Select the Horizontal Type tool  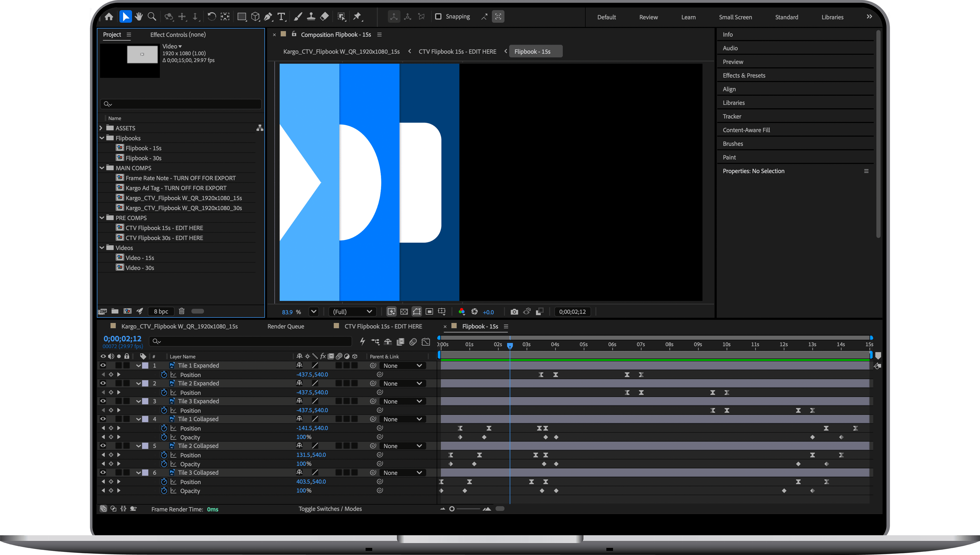[281, 16]
